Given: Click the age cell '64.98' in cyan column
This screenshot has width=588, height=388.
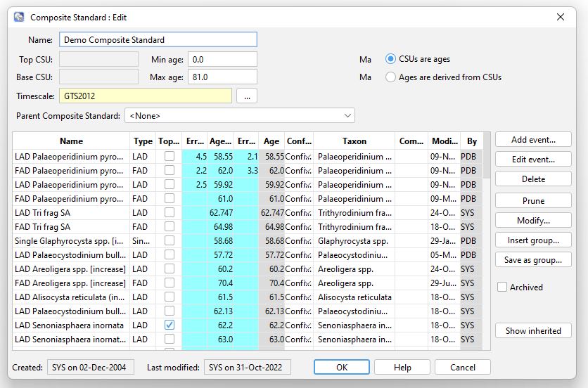Looking at the screenshot, I should 221,227.
